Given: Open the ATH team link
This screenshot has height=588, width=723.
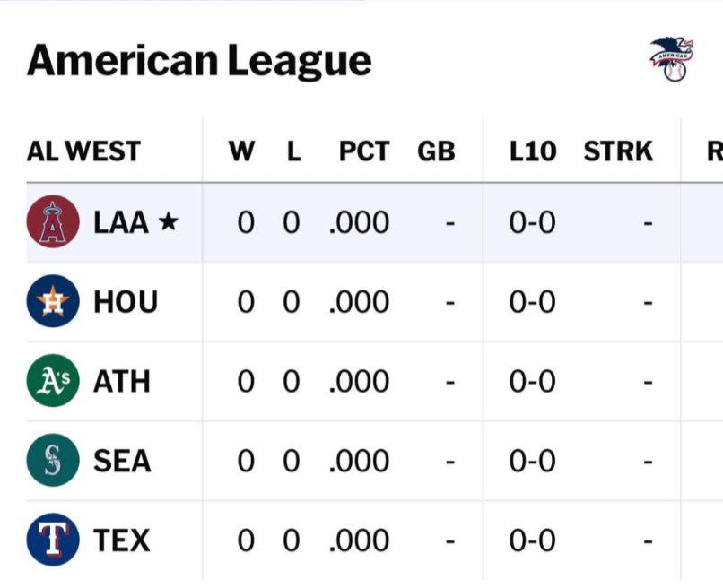Looking at the screenshot, I should [x=122, y=382].
